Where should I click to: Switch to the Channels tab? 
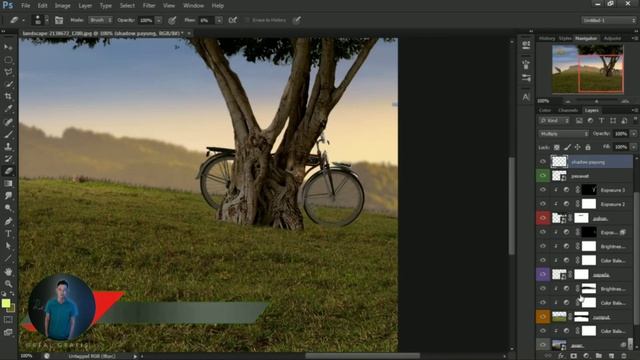tap(568, 110)
